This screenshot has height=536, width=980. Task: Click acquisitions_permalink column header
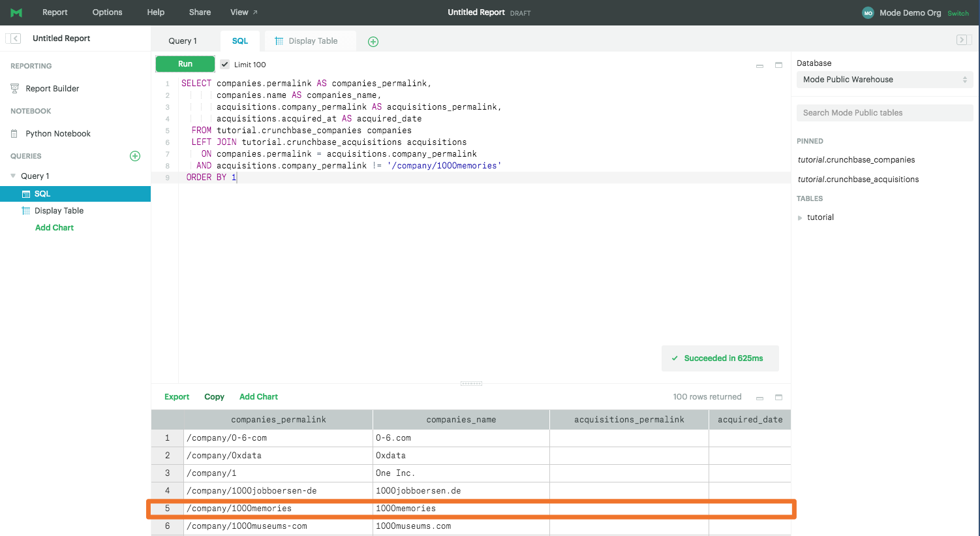[x=629, y=420]
